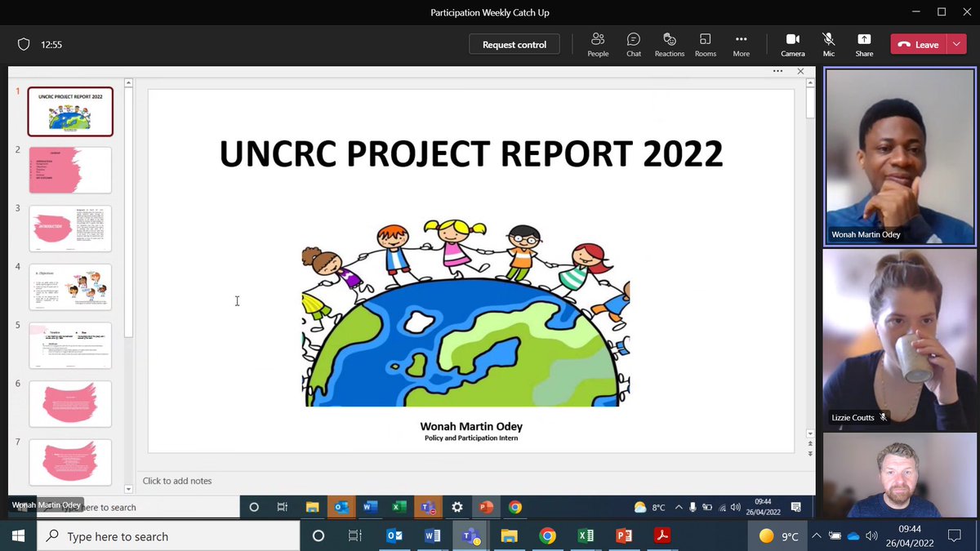Image resolution: width=980 pixels, height=551 pixels.
Task: Select Lizzie Coutts video tile
Action: pyautogui.click(x=900, y=338)
